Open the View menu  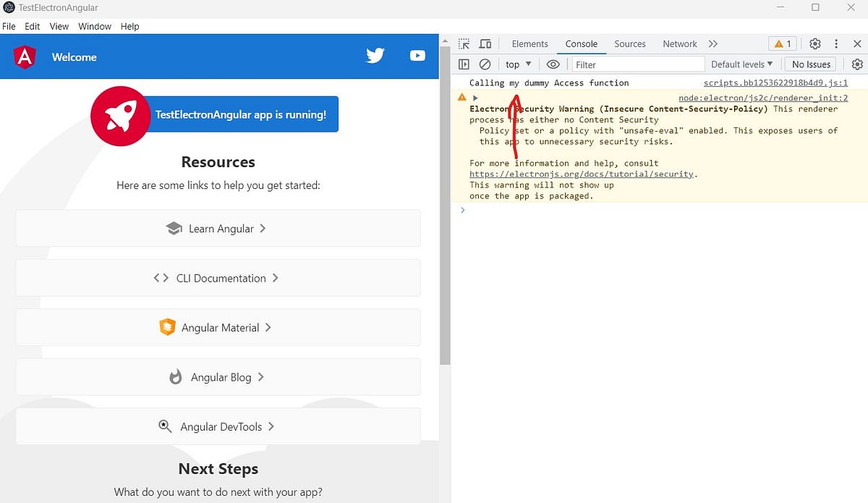[x=59, y=26]
